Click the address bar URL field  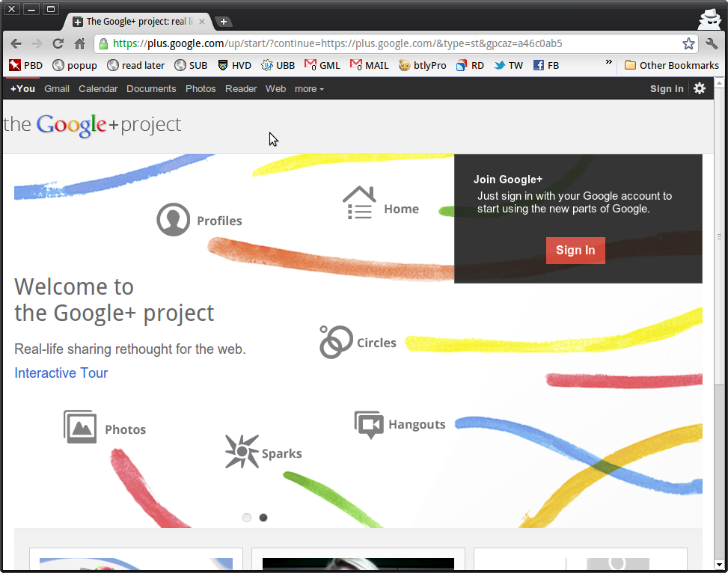coord(389,43)
